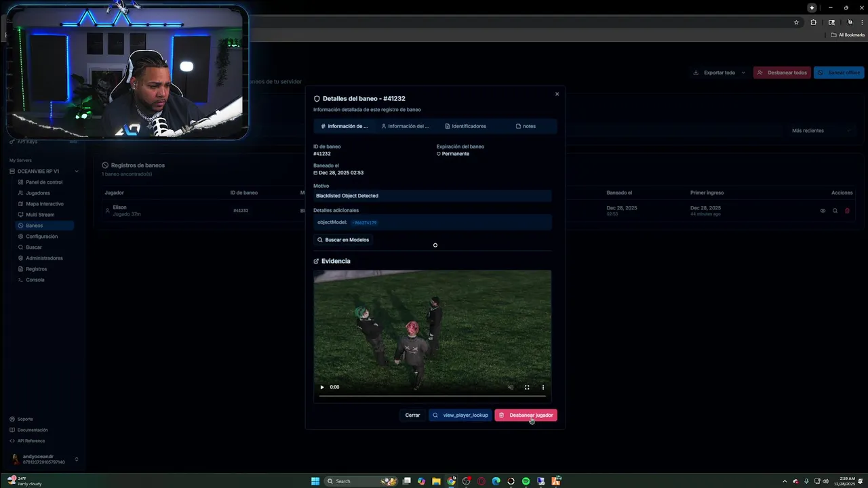Open the browser extensions puzzle icon
This screenshot has height=488, width=868.
[814, 22]
